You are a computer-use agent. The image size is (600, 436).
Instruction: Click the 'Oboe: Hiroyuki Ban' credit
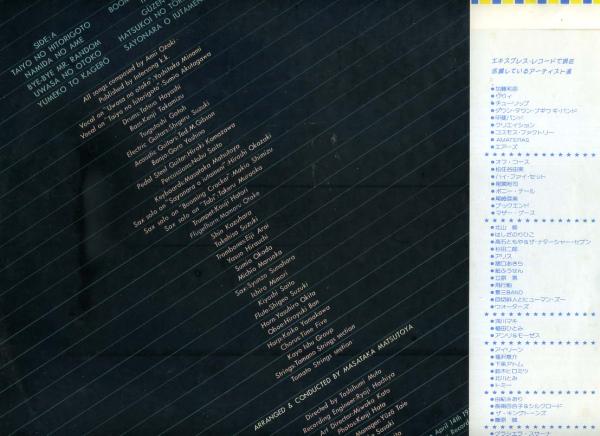(x=293, y=317)
